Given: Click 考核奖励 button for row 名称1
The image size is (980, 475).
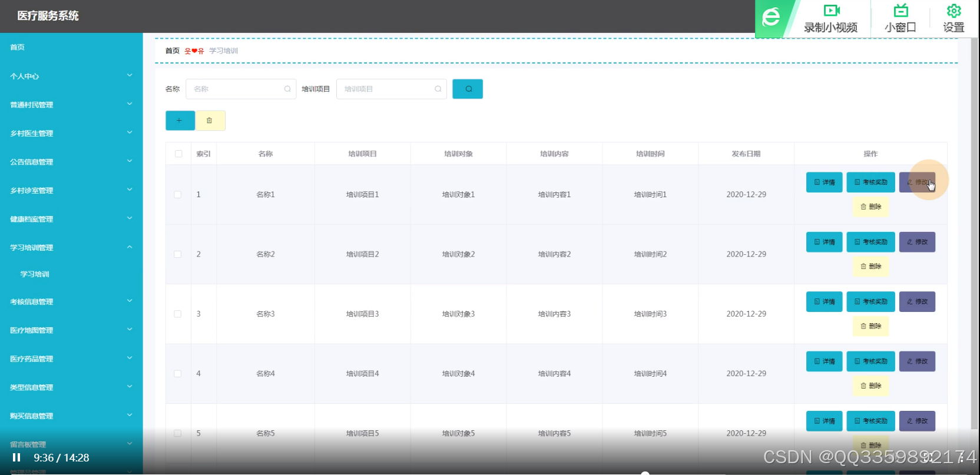Looking at the screenshot, I should (870, 182).
